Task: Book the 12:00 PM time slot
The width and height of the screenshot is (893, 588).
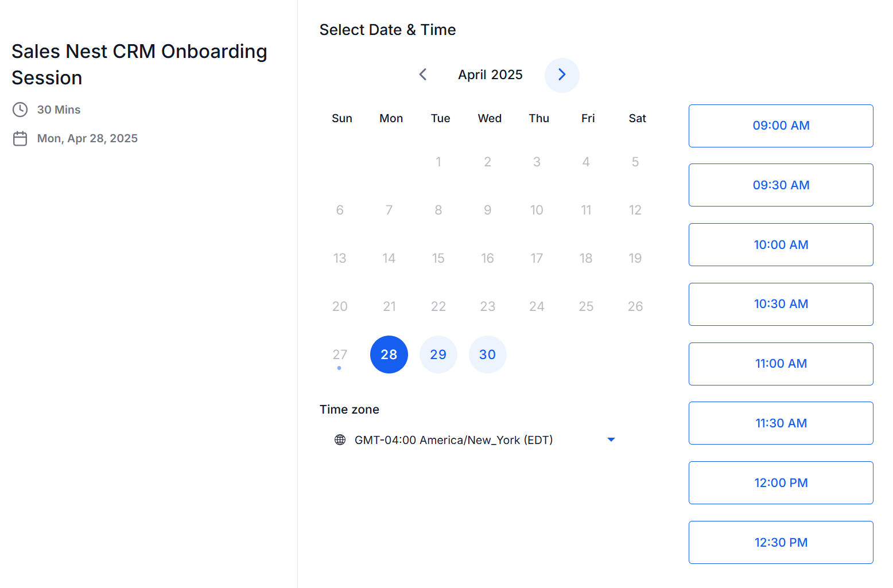Action: (781, 483)
